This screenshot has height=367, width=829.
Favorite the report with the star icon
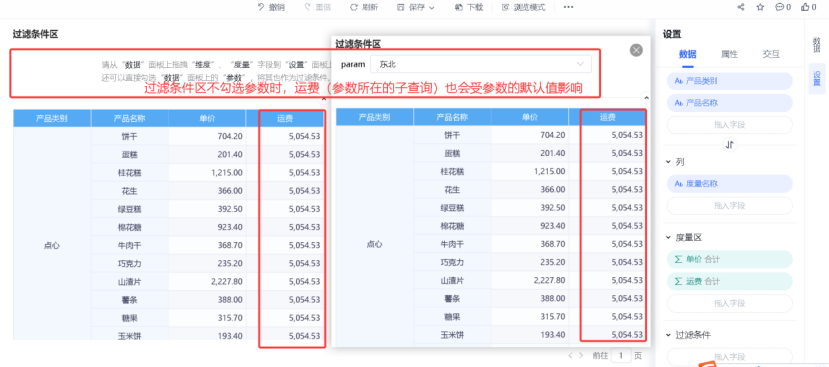pos(760,7)
